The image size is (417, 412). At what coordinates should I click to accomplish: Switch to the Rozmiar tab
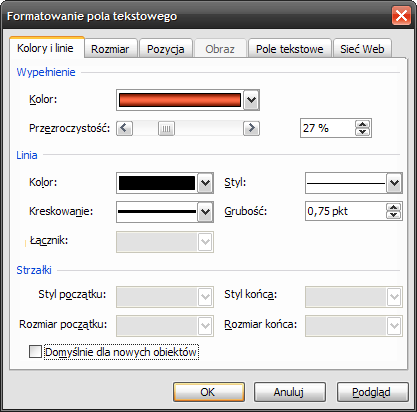tap(110, 49)
